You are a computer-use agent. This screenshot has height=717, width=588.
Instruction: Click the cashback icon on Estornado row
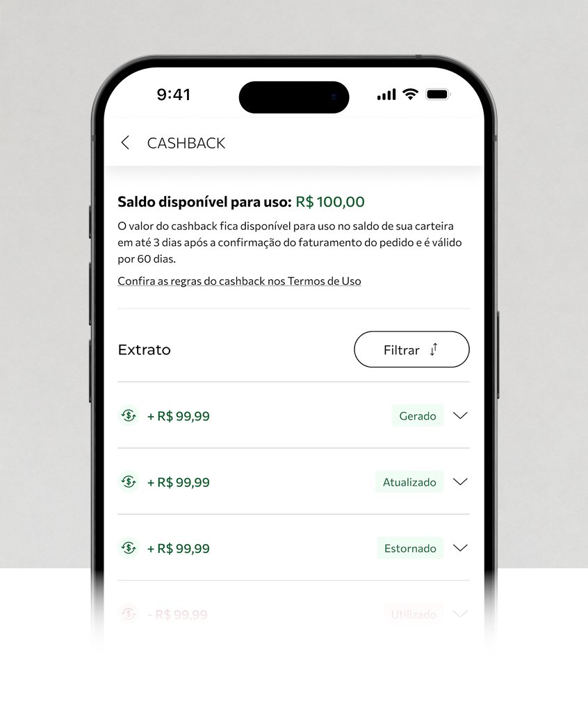[129, 547]
